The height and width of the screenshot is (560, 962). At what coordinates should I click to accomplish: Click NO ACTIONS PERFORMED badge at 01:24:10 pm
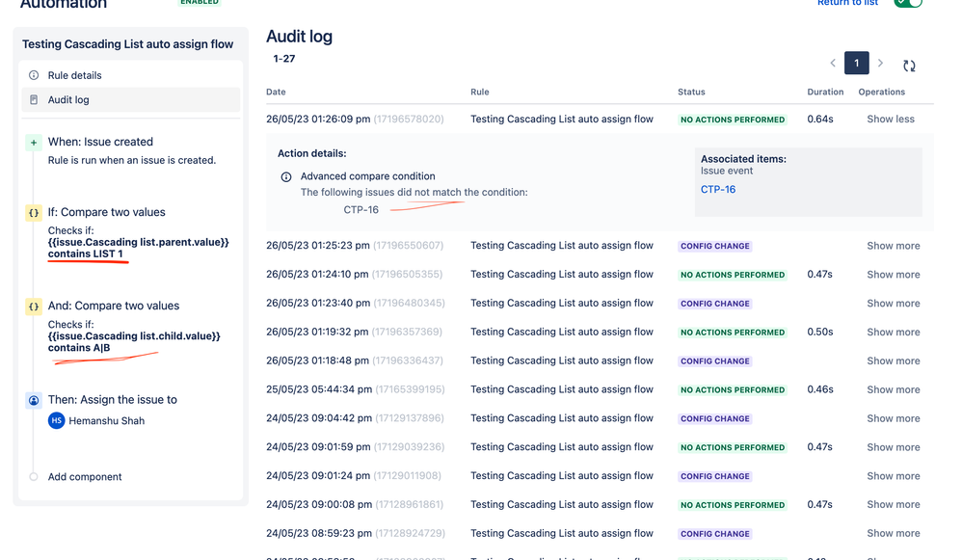coord(733,275)
